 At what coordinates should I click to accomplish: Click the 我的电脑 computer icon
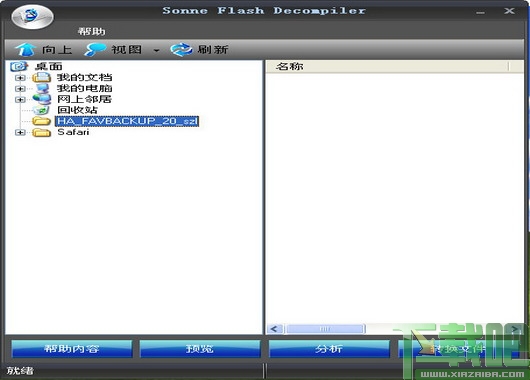(x=42, y=89)
